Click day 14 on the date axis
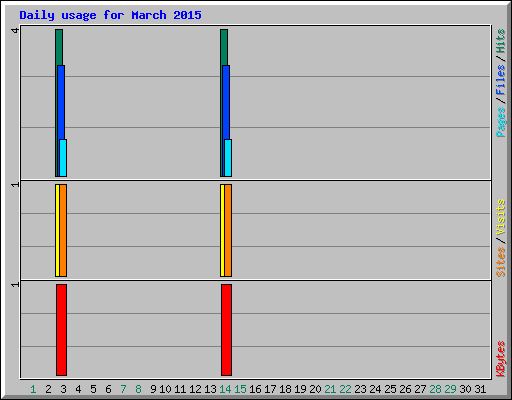The height and width of the screenshot is (400, 512). click(x=225, y=389)
